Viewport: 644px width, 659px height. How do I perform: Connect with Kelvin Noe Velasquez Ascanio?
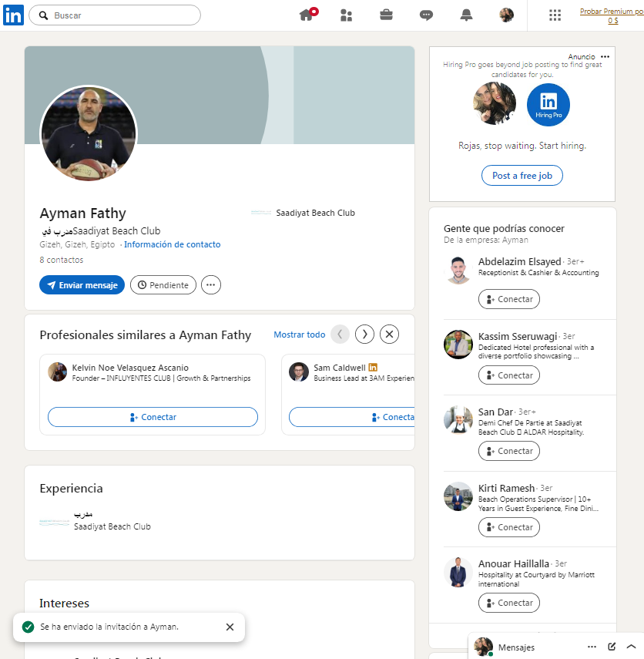point(153,417)
